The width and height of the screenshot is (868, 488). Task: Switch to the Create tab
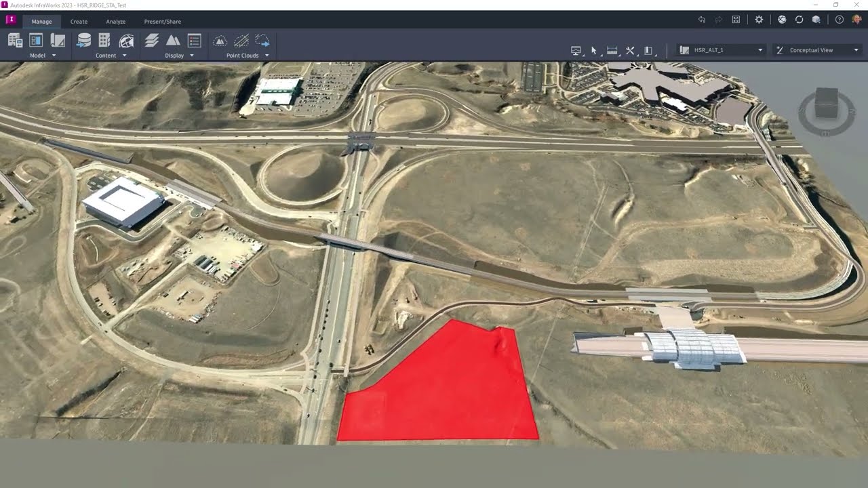coord(79,21)
